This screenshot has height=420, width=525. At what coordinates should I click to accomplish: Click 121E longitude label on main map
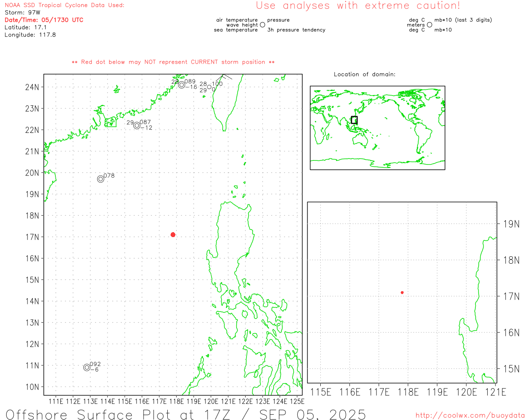(228, 401)
